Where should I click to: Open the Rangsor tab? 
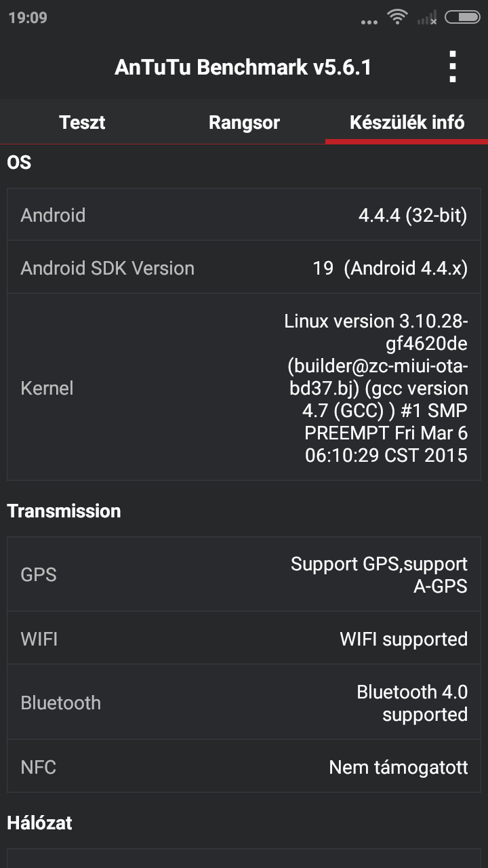point(244,123)
